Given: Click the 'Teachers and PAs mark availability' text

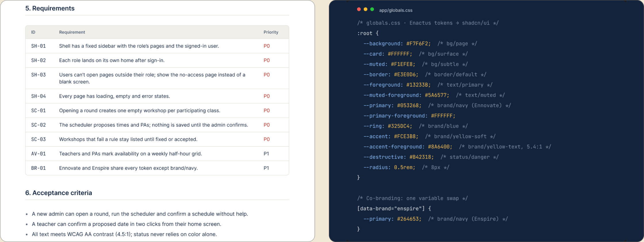Looking at the screenshot, I should 131,154.
